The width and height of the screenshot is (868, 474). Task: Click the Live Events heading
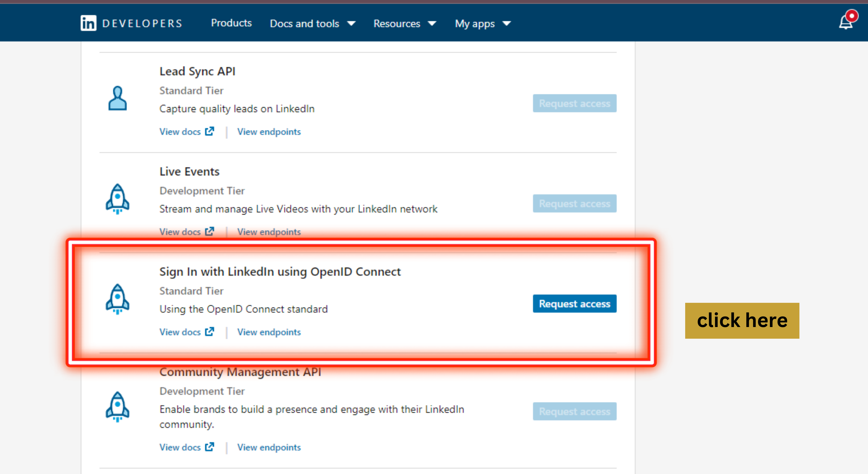tap(189, 171)
